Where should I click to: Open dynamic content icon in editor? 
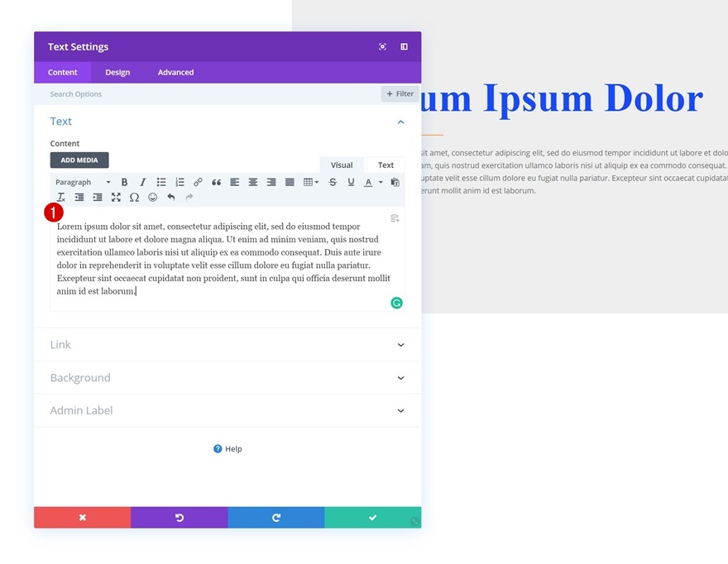395,218
